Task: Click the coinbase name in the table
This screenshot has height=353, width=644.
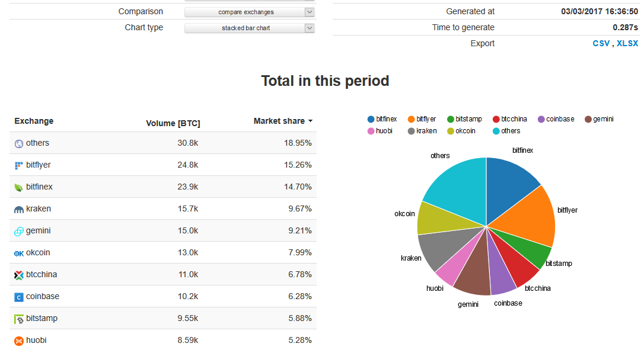Action: [x=43, y=296]
